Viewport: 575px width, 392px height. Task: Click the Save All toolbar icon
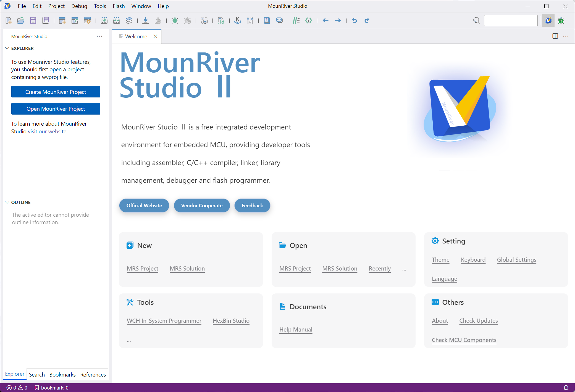pyautogui.click(x=46, y=20)
